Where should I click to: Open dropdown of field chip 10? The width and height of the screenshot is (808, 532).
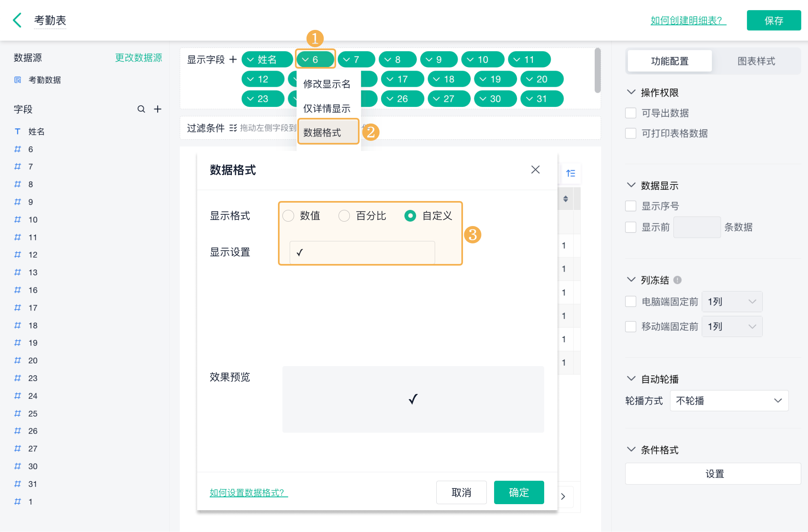tap(470, 60)
